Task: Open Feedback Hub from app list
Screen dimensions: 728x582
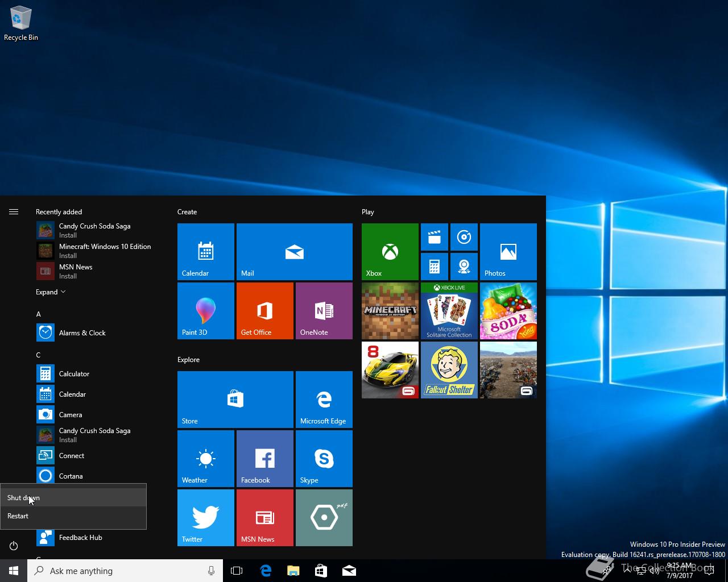Action: [x=97, y=537]
